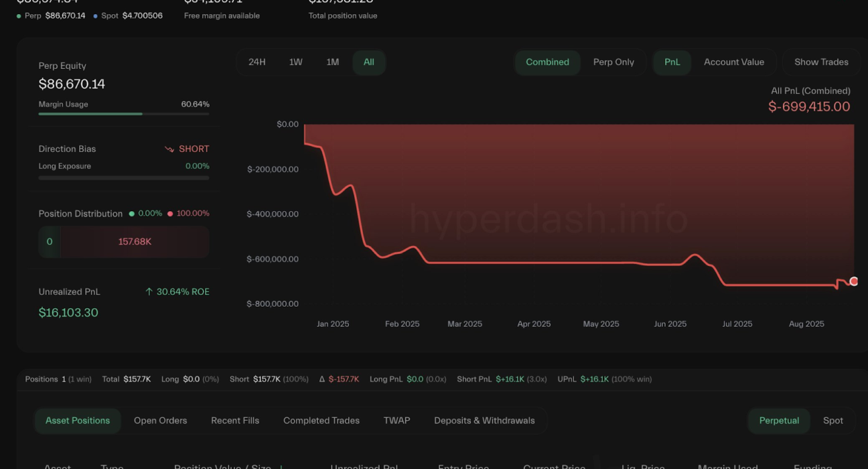Screen dimensions: 868x469
Task: Open the Deposits & Withdrawals tab
Action: point(484,421)
